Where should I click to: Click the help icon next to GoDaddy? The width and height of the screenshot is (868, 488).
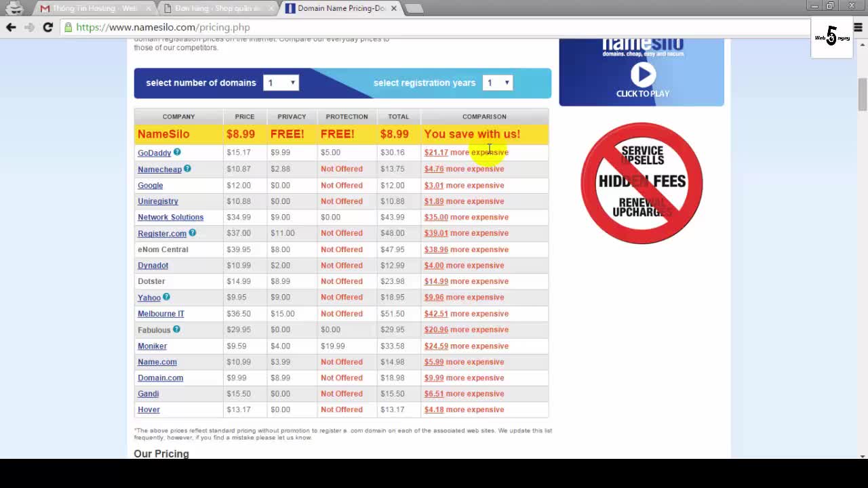177,152
